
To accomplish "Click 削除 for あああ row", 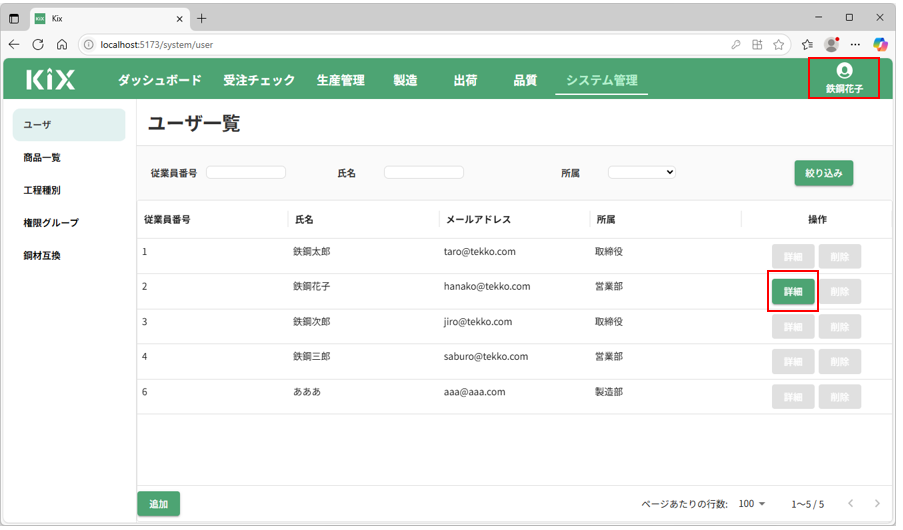I will pyautogui.click(x=840, y=397).
